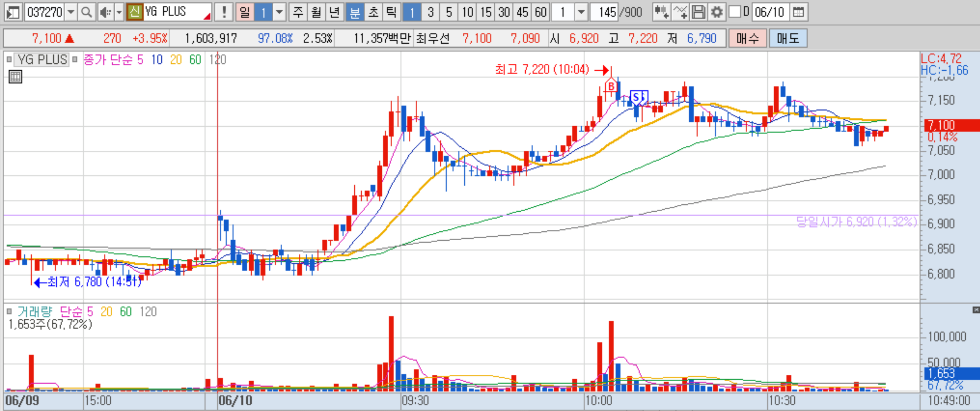Viewport: 980px width, 411px height.
Task: Click the 매수 buy button
Action: [x=747, y=38]
